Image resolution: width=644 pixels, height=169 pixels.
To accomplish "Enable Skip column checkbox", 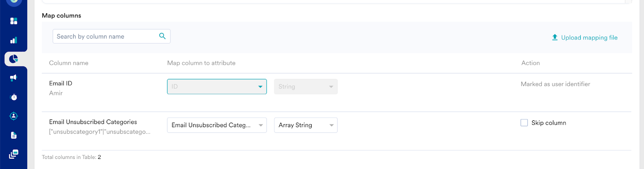I will [524, 123].
